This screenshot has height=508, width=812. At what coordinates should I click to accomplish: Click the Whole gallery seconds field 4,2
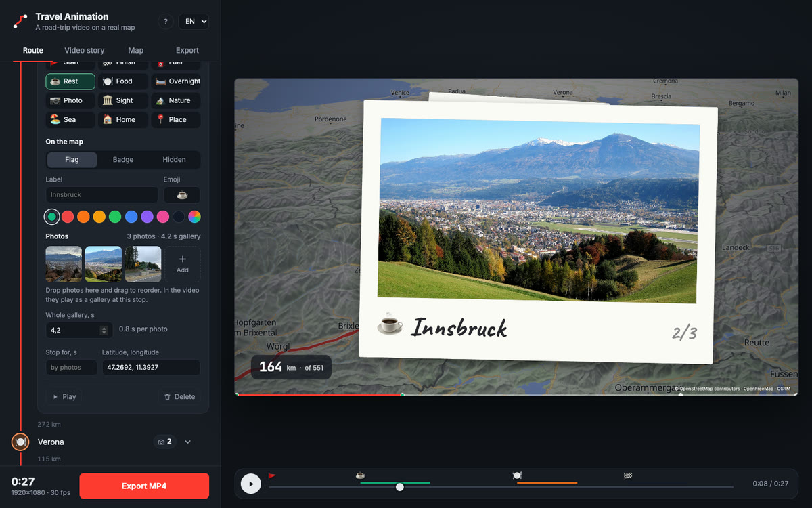pos(79,330)
